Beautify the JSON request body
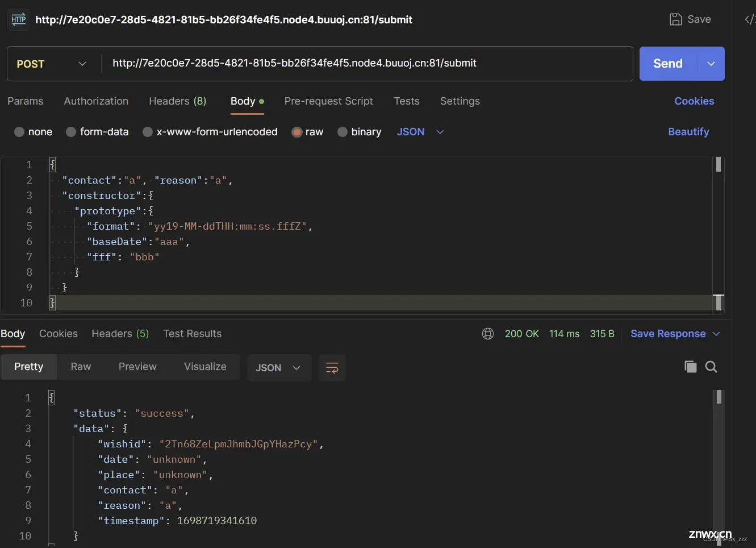This screenshot has height=548, width=756. tap(688, 132)
